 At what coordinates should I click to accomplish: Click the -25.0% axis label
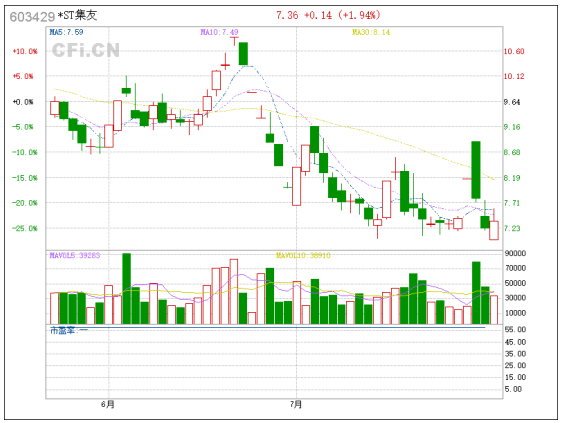pyautogui.click(x=25, y=228)
